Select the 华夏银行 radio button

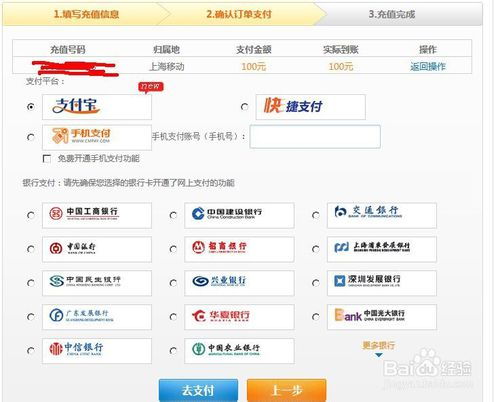(173, 317)
